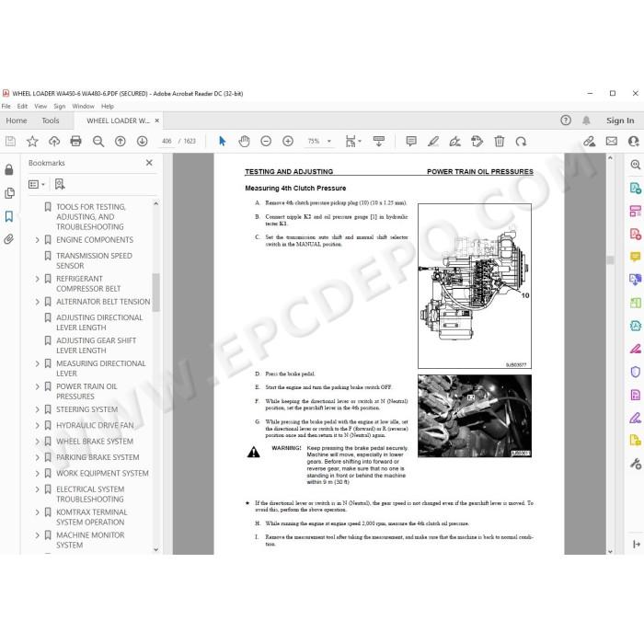
Task: Toggle scrolling mode icon
Action: click(x=379, y=142)
